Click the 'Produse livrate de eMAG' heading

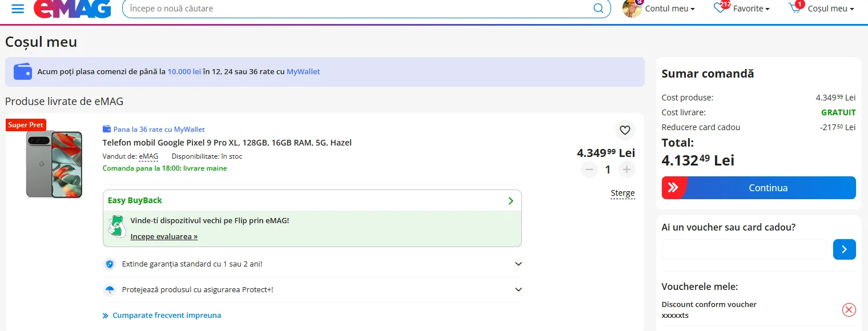coord(64,102)
